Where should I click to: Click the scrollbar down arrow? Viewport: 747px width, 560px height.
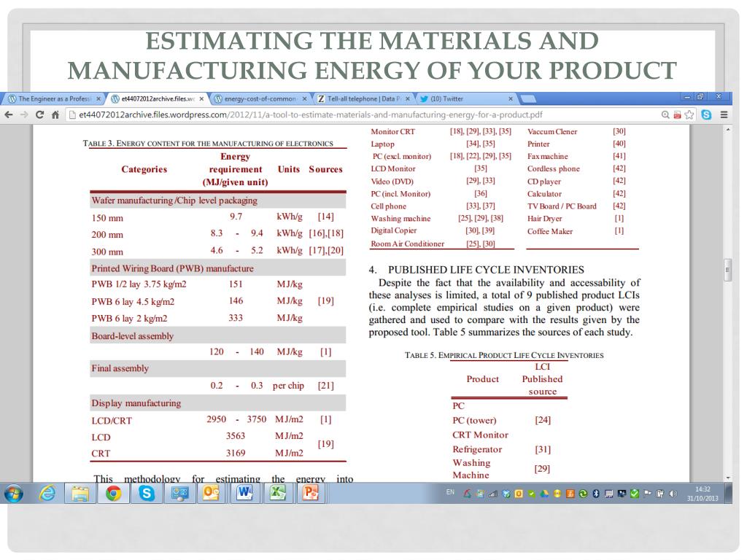coord(727,478)
